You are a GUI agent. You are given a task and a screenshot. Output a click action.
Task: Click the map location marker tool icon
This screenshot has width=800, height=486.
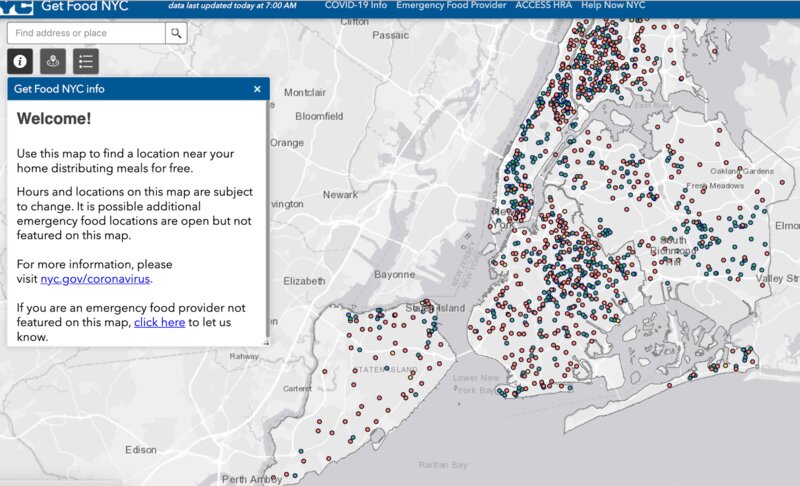(x=53, y=61)
